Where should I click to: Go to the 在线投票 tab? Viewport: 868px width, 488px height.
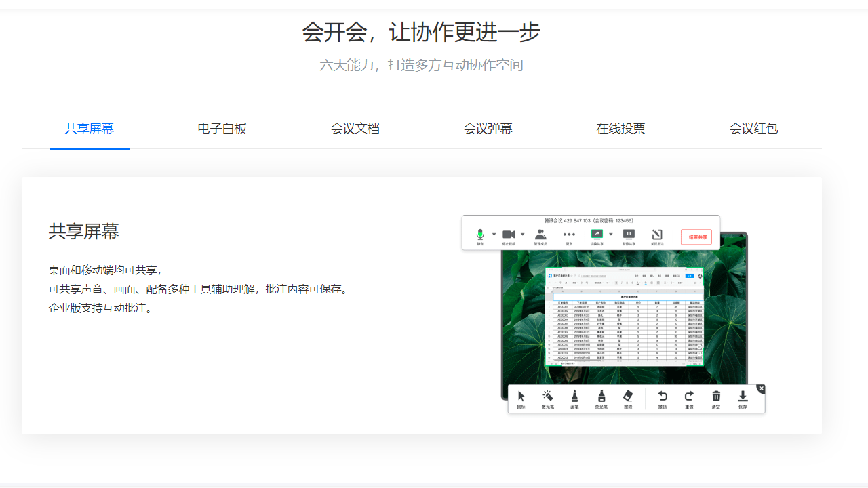[x=620, y=129]
